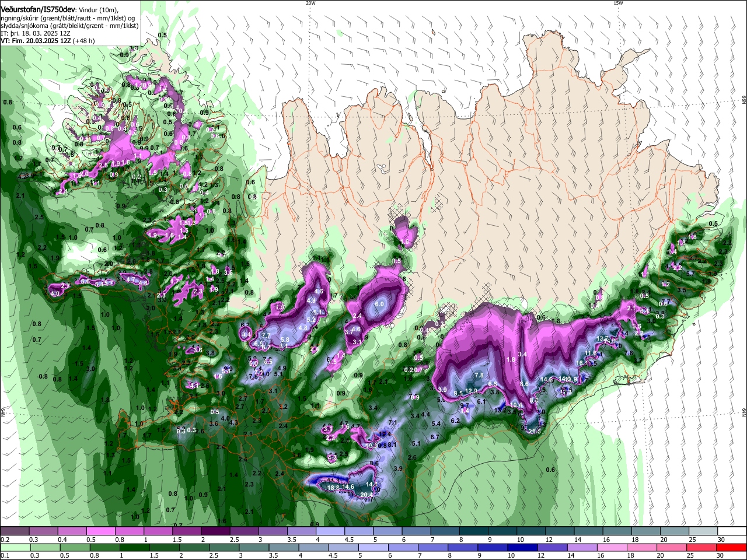Select the bright pink 0.5 snow scale swatch
Screen dimensions: 747x560
(100, 531)
